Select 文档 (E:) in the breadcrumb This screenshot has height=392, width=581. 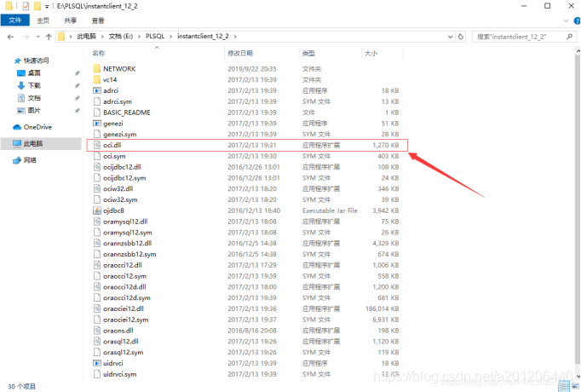121,37
